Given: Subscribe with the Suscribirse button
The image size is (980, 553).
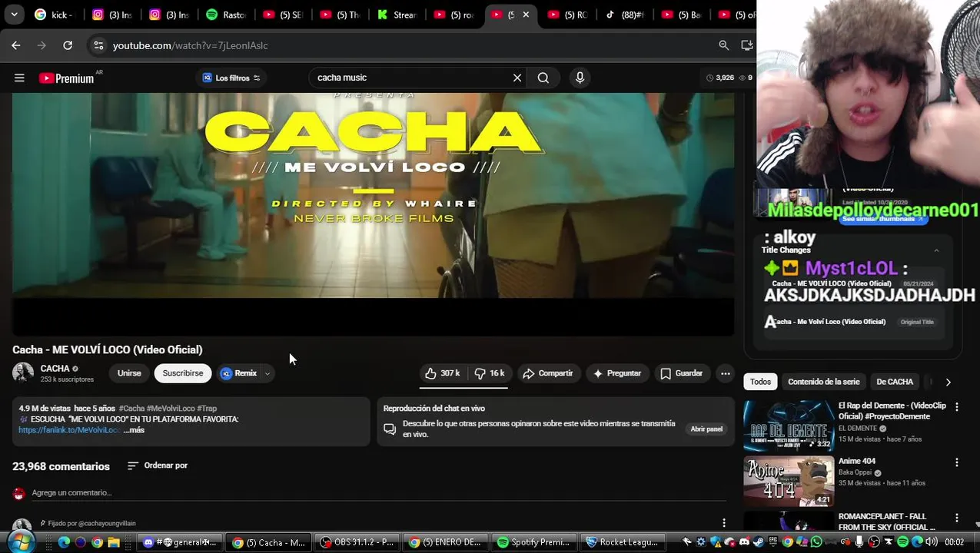Looking at the screenshot, I should (183, 373).
